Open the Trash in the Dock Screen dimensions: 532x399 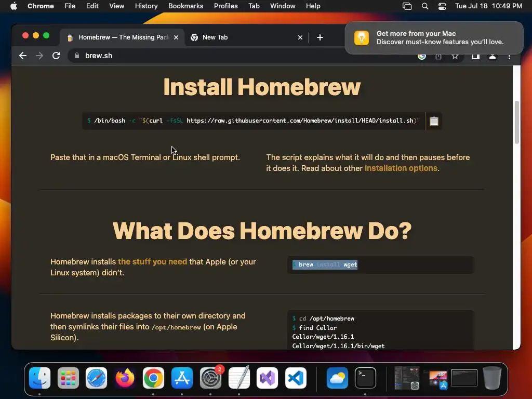coord(492,378)
